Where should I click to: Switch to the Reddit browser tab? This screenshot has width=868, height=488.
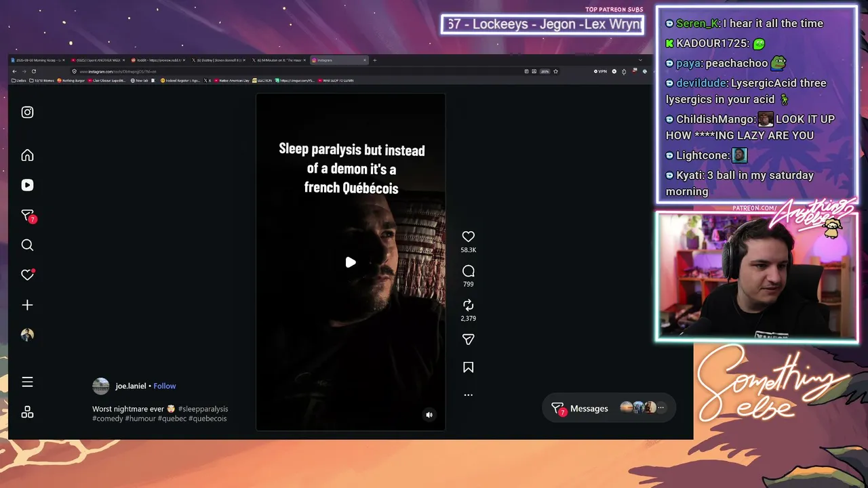158,60
